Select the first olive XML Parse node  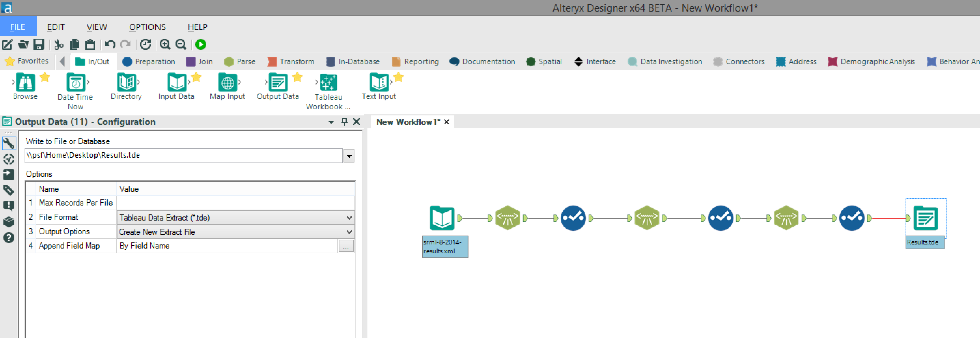(507, 218)
